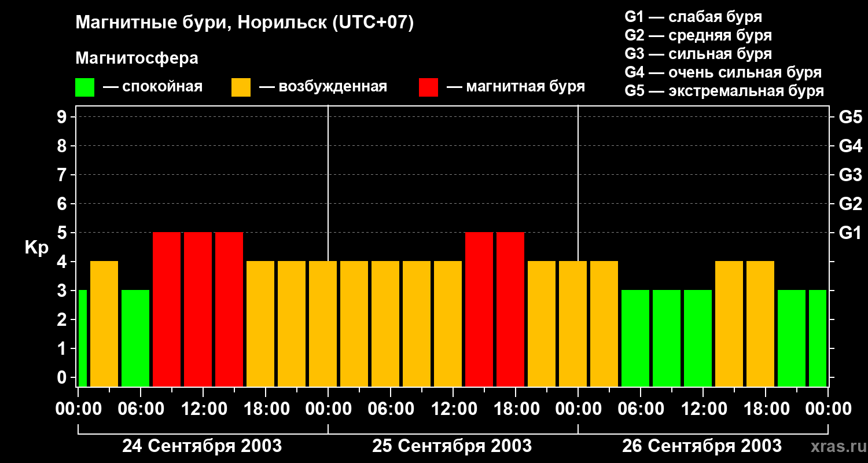The height and width of the screenshot is (463, 868).
Task: Click the first red bar on 24 September
Action: [x=167, y=309]
